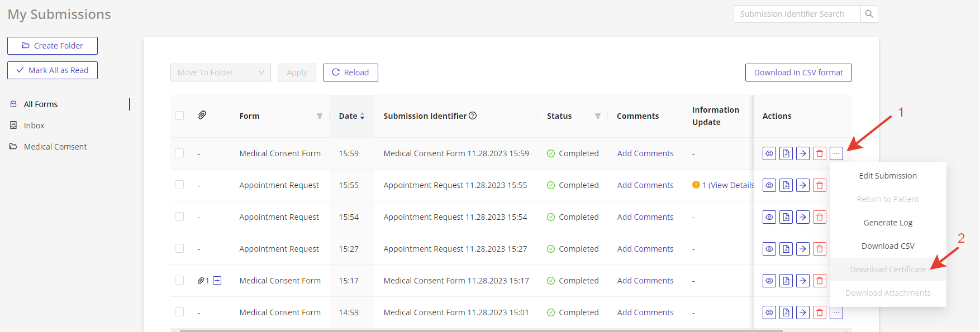Open more actions for 15:59 submission
The image size is (980, 332).
(x=836, y=153)
